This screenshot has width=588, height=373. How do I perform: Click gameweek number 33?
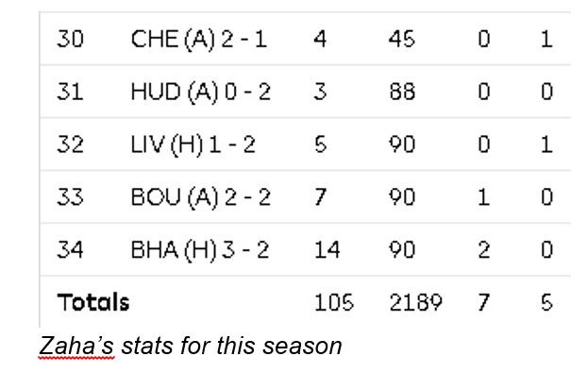tap(70, 197)
